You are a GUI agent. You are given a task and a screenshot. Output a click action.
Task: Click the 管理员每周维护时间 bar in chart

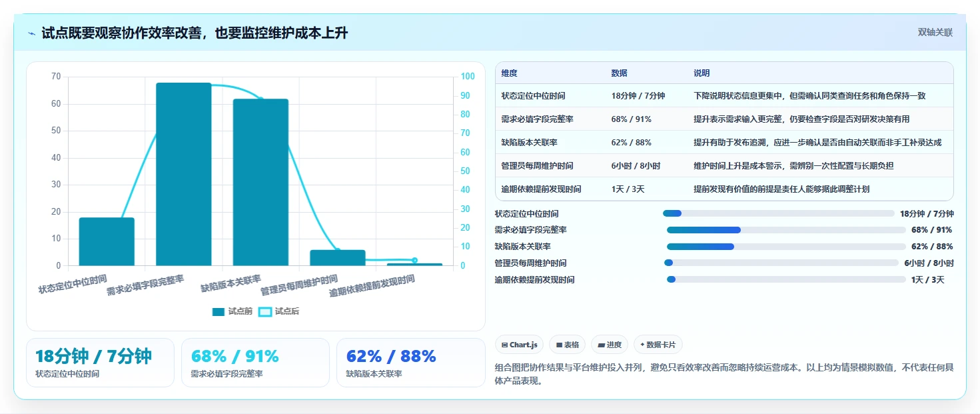coord(338,258)
